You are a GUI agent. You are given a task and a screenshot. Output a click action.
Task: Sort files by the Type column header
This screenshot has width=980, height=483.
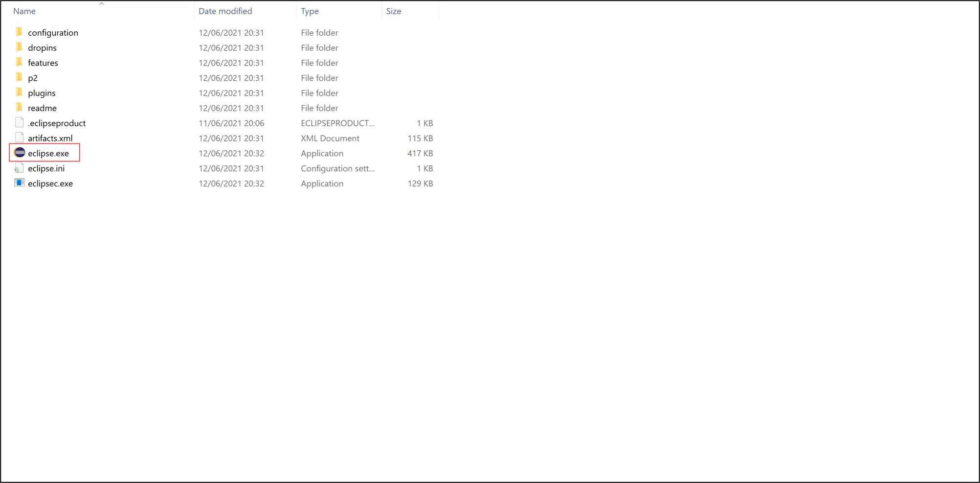click(310, 11)
